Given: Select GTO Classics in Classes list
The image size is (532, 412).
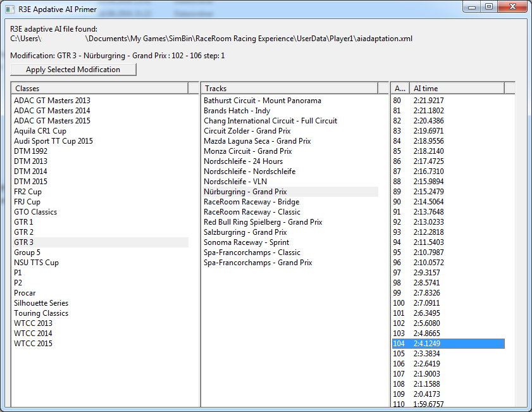Looking at the screenshot, I should (x=101, y=212).
